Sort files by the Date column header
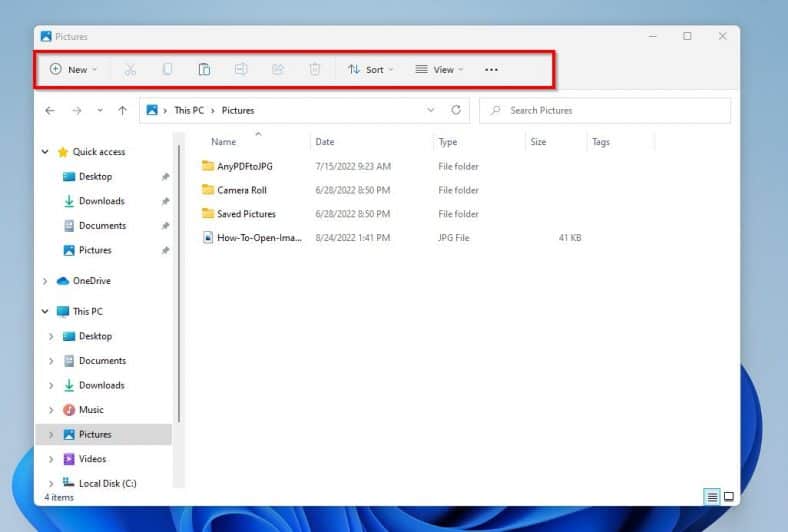 pos(325,142)
